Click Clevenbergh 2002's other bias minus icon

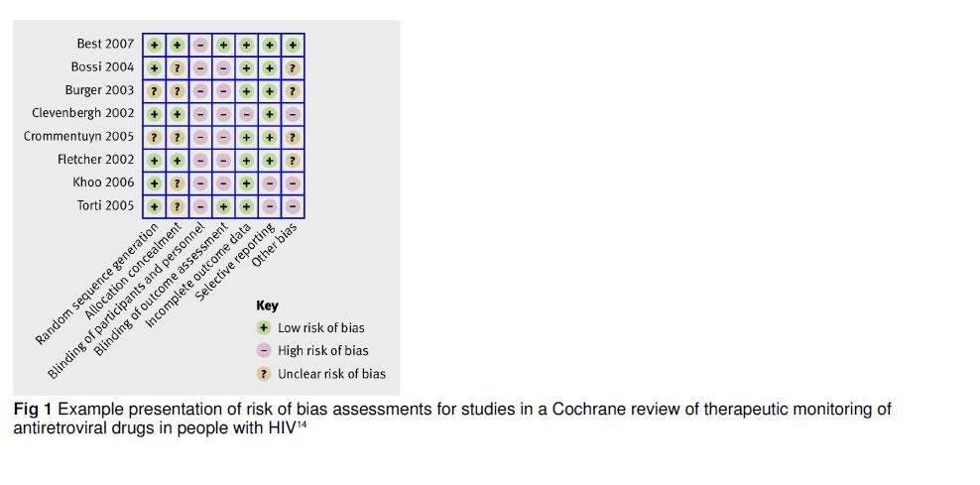[x=294, y=114]
